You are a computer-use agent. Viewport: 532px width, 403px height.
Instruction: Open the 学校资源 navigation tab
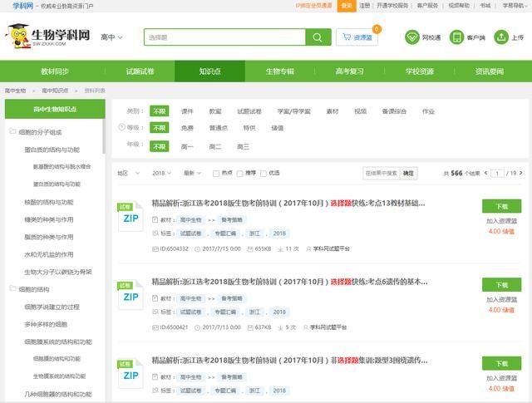click(x=420, y=71)
